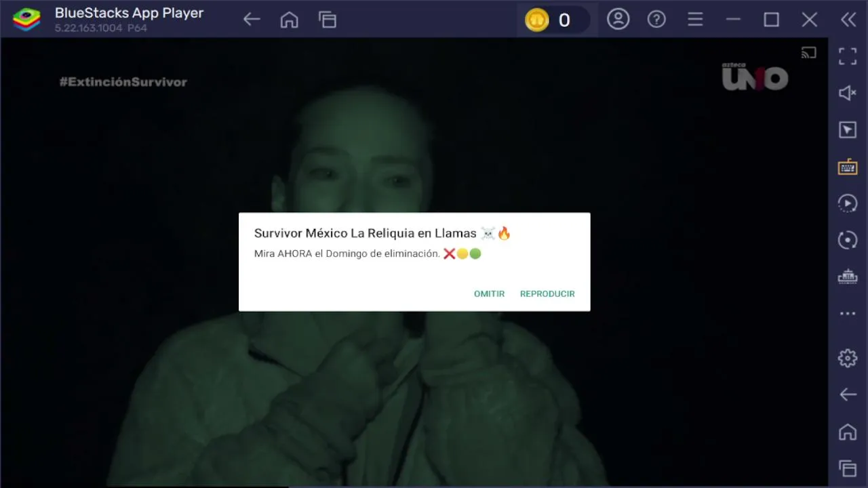Click the coin count value 0
Viewport: 868px width, 488px height.
tap(564, 20)
